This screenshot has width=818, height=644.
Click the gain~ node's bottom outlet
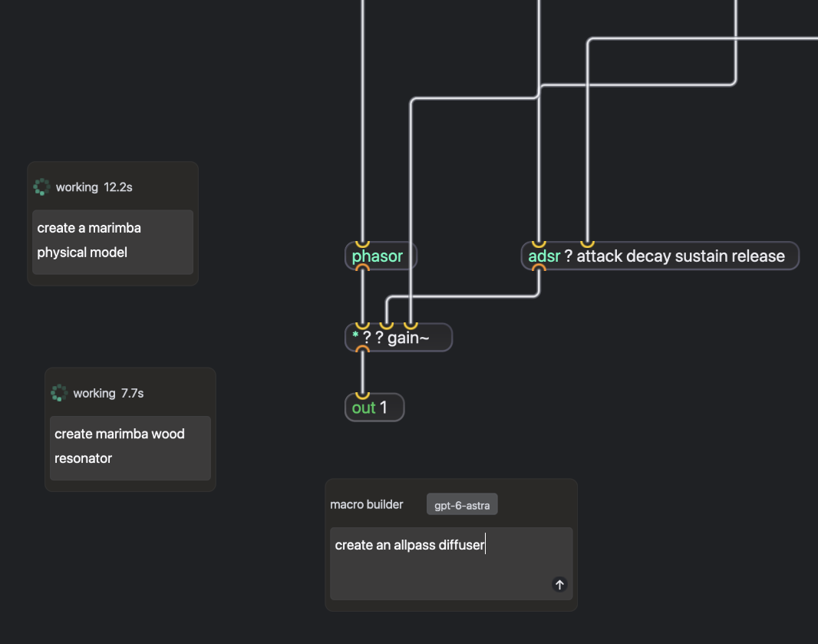[x=362, y=349]
